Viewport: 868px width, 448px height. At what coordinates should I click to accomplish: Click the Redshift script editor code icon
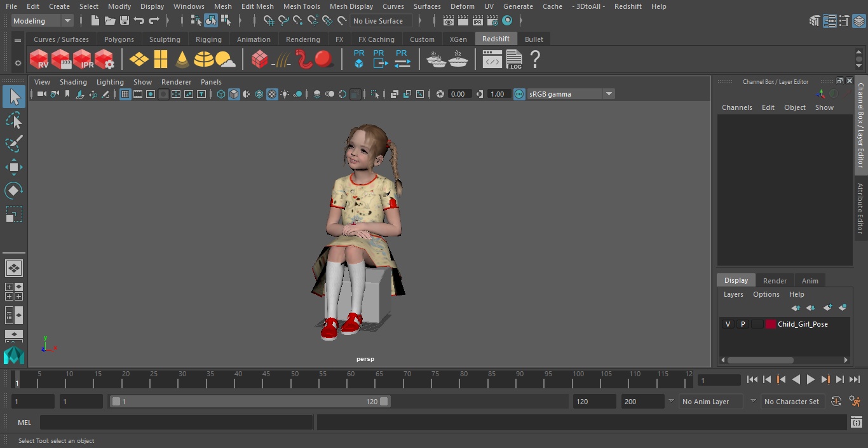coord(492,60)
